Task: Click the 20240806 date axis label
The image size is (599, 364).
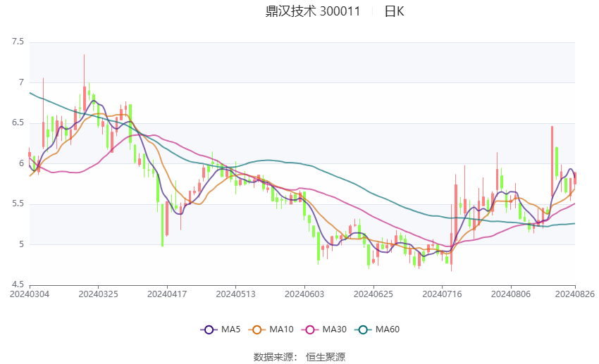Action: tap(511, 294)
